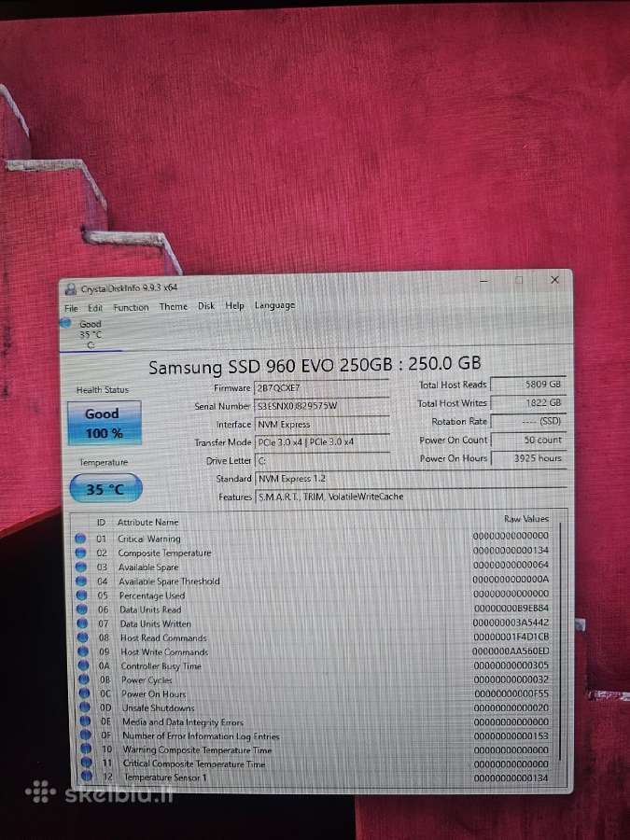Click the 35 °C temperature button
Screen dimensions: 630x840
(x=105, y=488)
